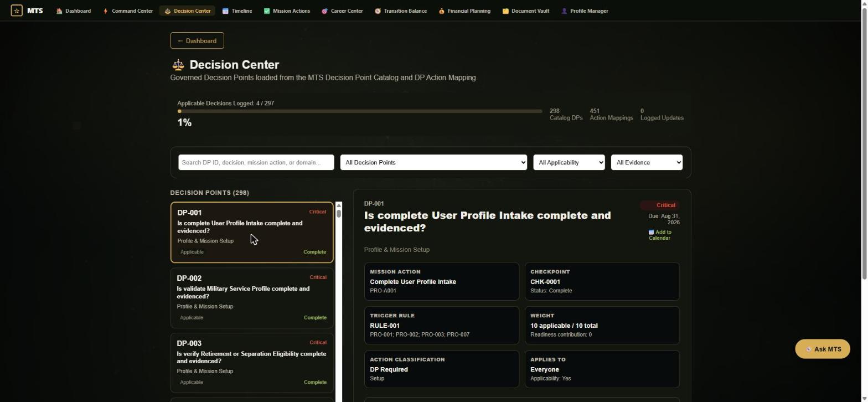Select the DP-003 Retirement Eligibility card
The height and width of the screenshot is (402, 868).
click(252, 363)
